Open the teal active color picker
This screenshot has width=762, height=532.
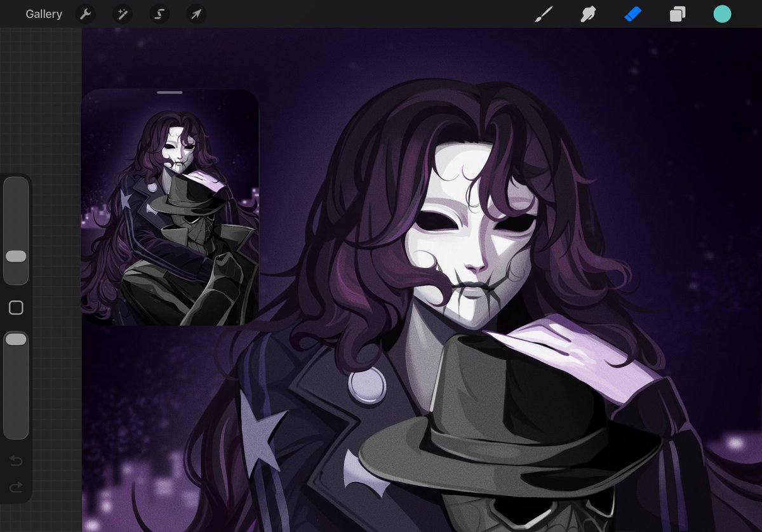point(722,14)
